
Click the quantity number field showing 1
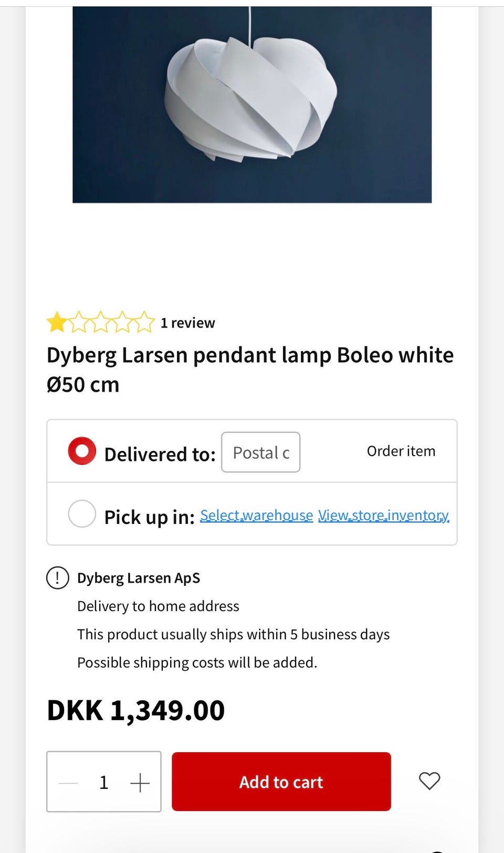[x=104, y=783]
